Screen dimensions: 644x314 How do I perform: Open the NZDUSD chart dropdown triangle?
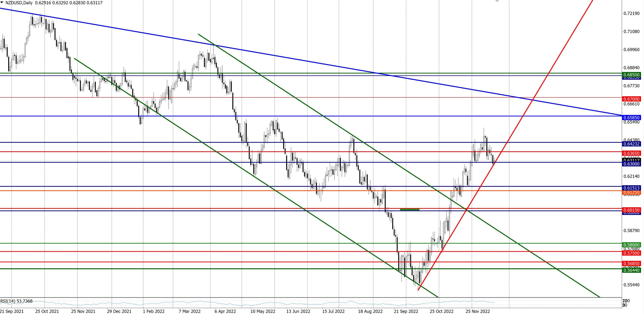(x=2, y=3)
